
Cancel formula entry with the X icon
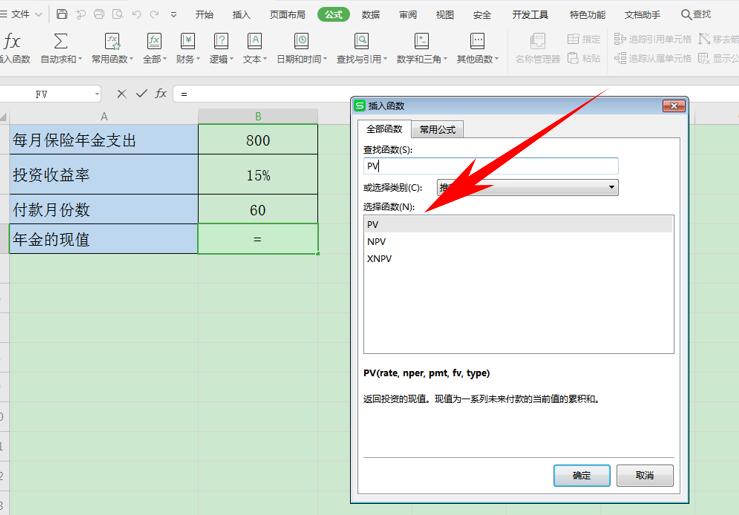click(x=122, y=94)
